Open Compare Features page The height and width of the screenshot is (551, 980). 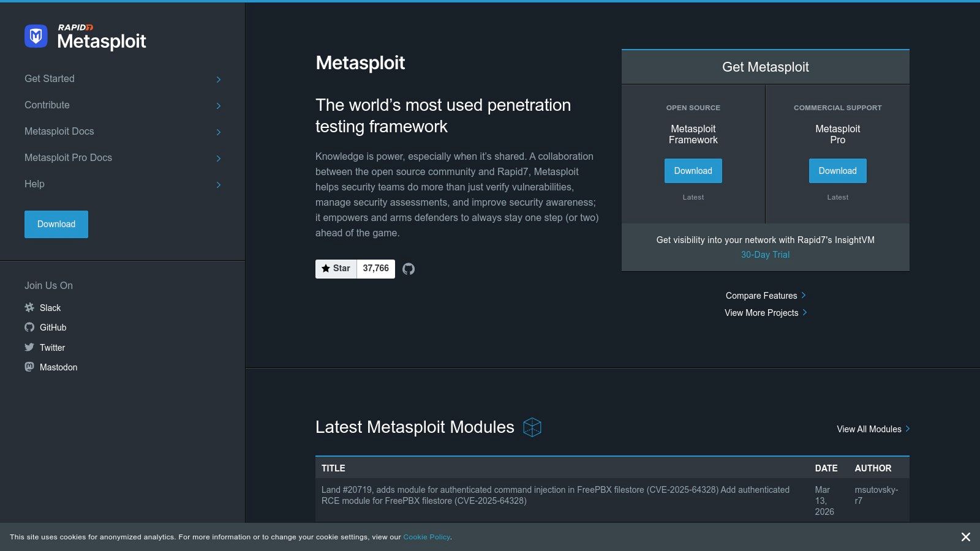[x=761, y=295]
